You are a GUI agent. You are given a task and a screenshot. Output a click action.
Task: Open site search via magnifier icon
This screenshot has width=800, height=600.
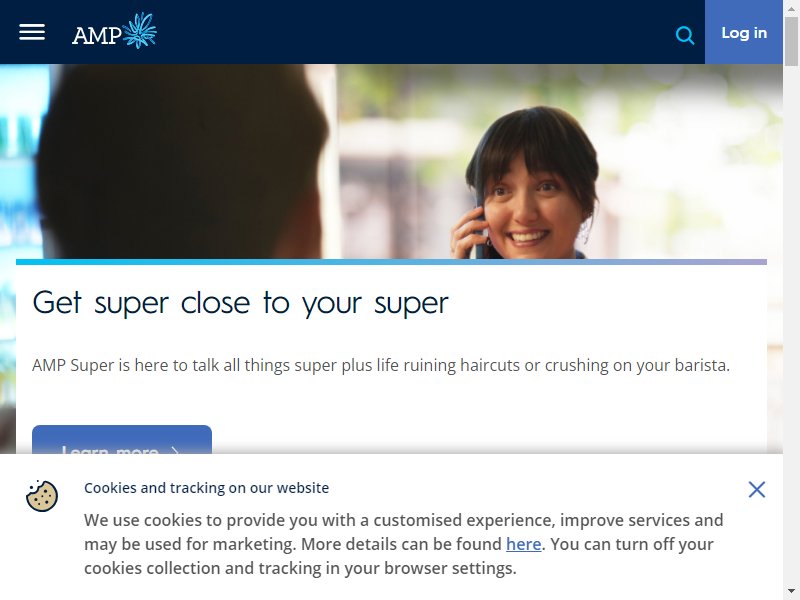click(x=685, y=35)
